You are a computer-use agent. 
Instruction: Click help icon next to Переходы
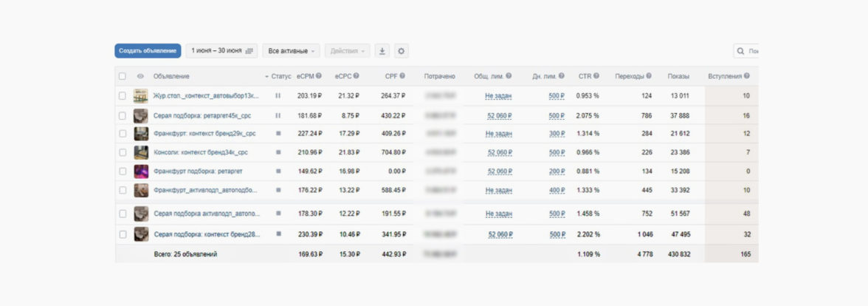point(650,76)
